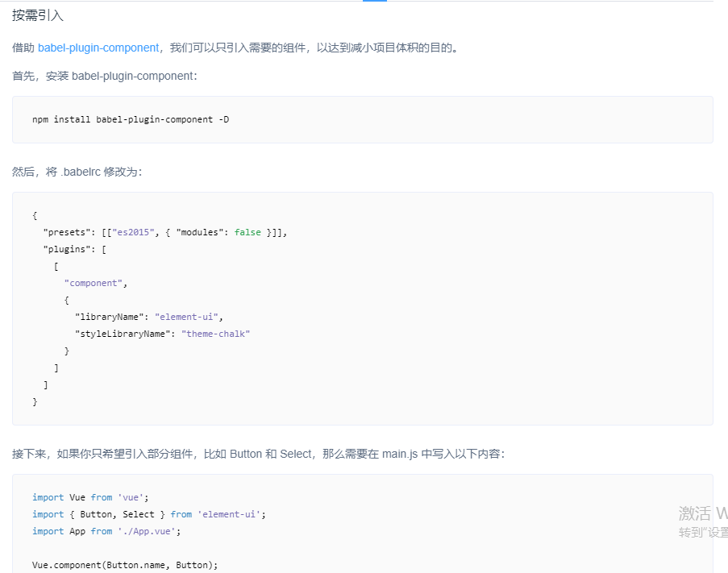The height and width of the screenshot is (573, 728).
Task: Click the npm install babel-plugin-component command
Action: pos(131,119)
